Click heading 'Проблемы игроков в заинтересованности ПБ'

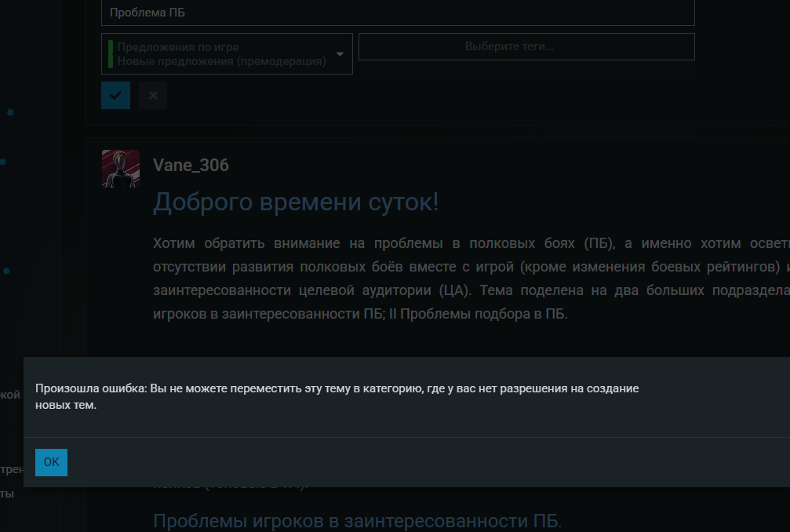point(357,521)
